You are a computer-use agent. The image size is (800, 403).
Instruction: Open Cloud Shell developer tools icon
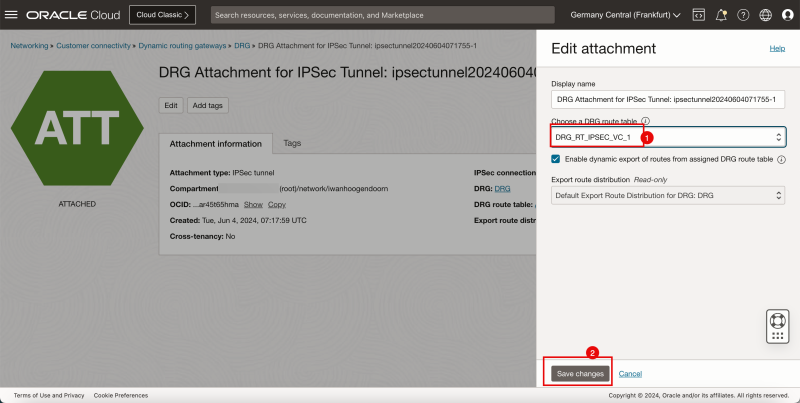(x=698, y=15)
